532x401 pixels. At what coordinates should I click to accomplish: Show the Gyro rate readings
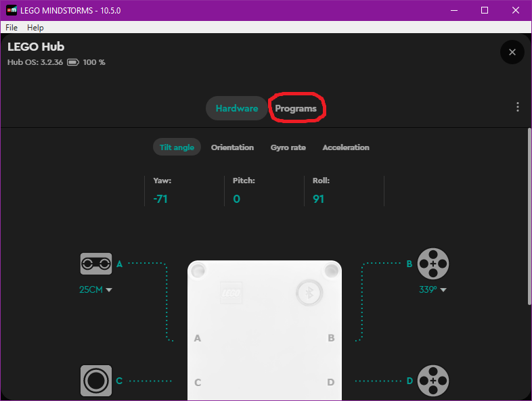point(288,147)
